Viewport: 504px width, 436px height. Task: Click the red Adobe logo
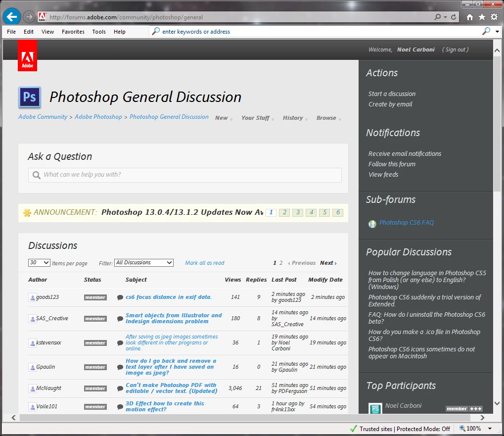27,55
